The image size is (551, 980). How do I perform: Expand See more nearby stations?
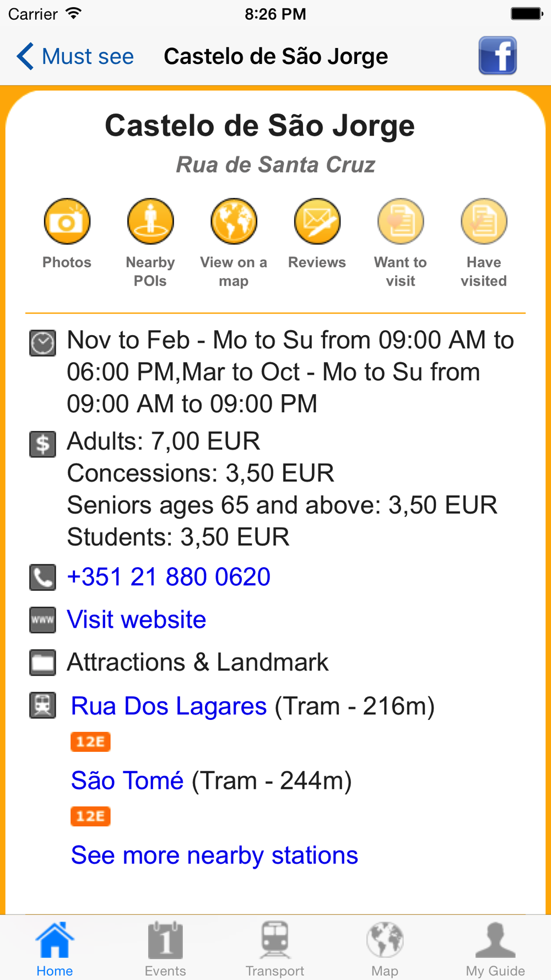pos(214,855)
